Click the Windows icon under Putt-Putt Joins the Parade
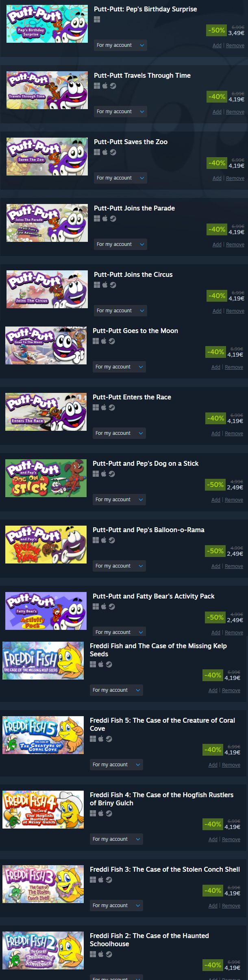 [x=97, y=219]
